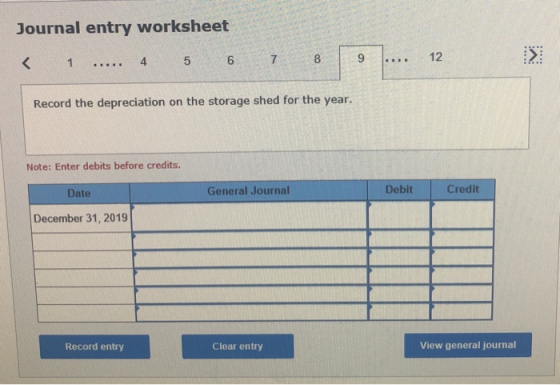Select journal entry tab 7
Image resolution: width=560 pixels, height=385 pixels.
click(274, 59)
